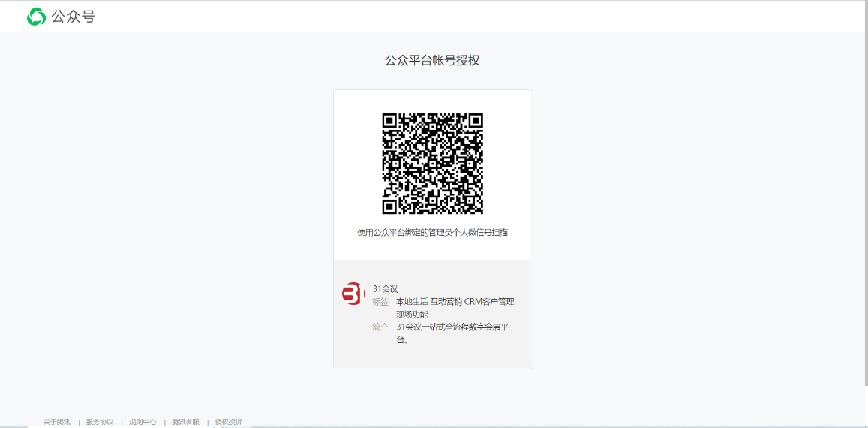The height and width of the screenshot is (428, 868).
Task: Click the admin WeChat scan instruction text
Action: [432, 232]
